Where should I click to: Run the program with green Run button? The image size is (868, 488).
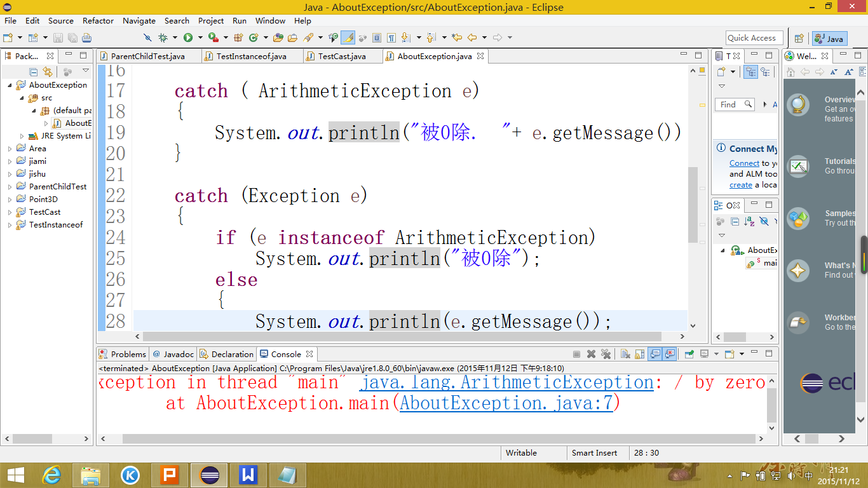point(188,37)
